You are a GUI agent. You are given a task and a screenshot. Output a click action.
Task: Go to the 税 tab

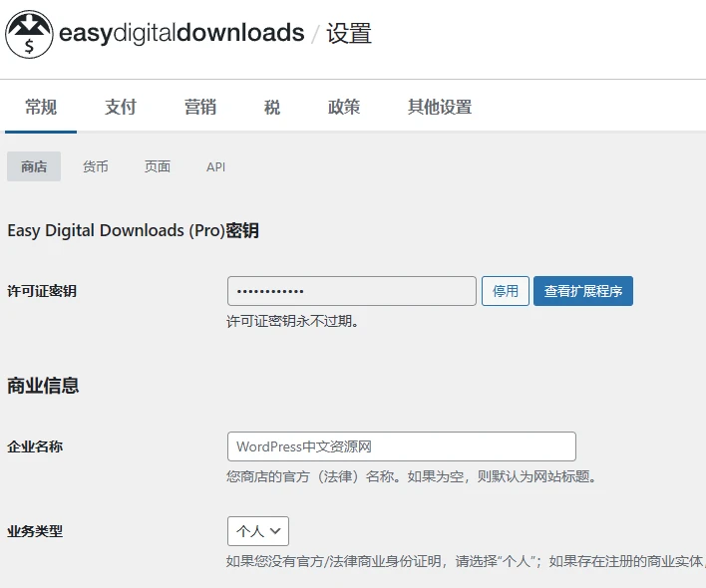[272, 107]
